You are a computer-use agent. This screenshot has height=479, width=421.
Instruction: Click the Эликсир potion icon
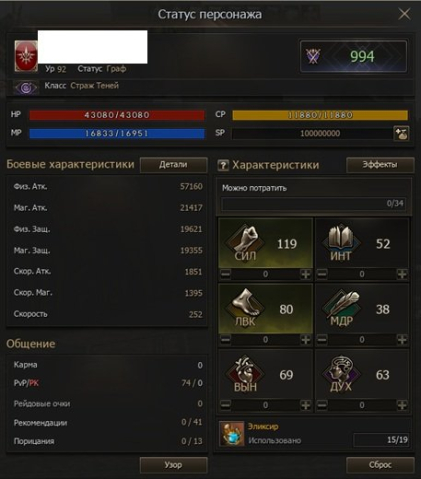coord(232,434)
